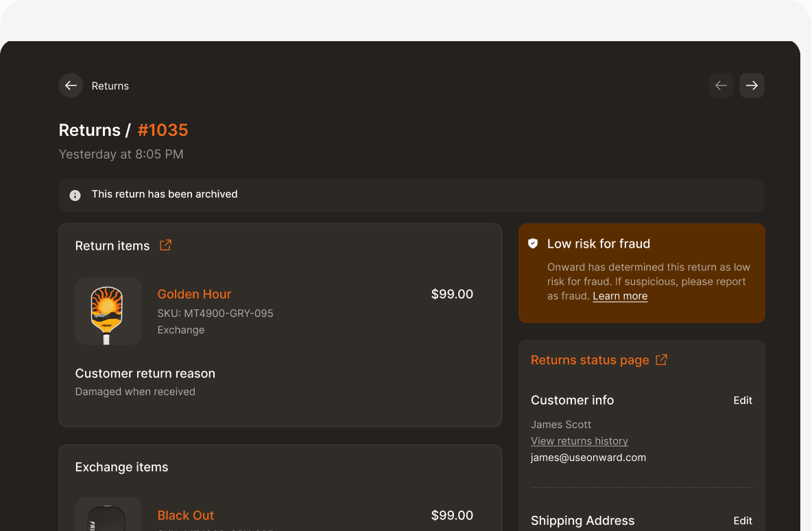Click the Returns breadcrumb label
Viewport: 812px width, 531px height.
[x=110, y=86]
